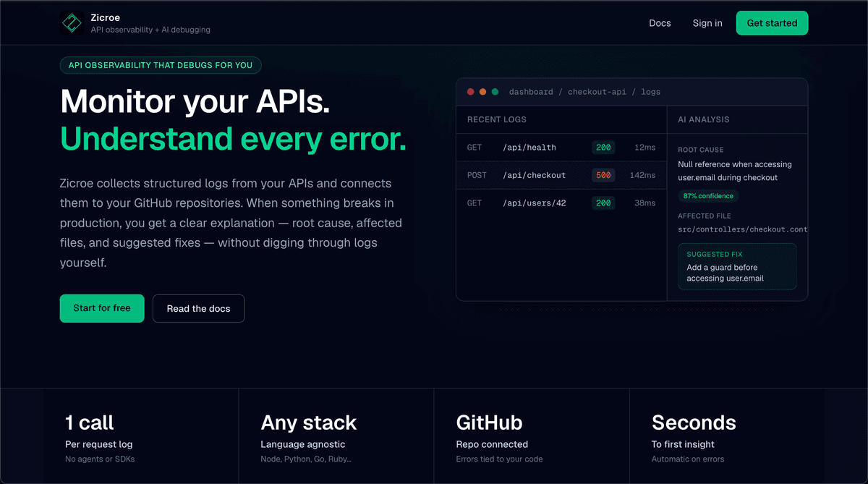Click the No agents or SDKs text
Viewport: 868px width, 484px height.
[x=100, y=459]
